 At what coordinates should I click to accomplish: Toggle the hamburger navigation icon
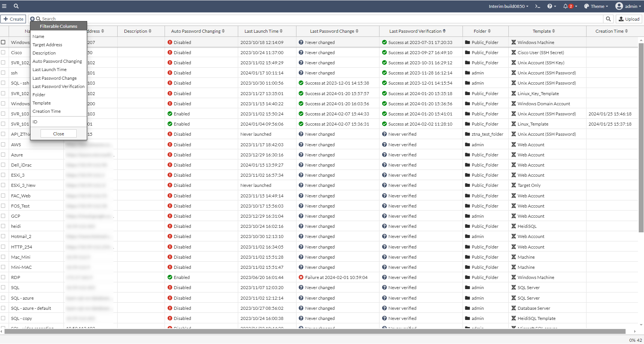pos(5,6)
